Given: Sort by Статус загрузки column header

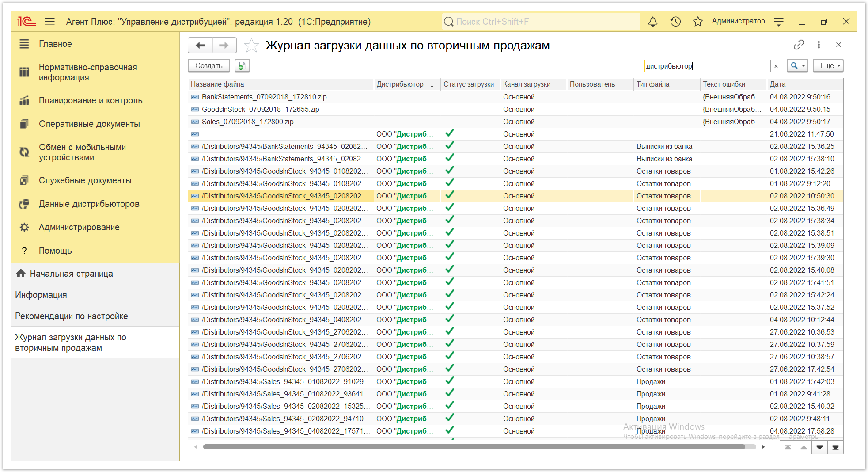Looking at the screenshot, I should point(470,84).
